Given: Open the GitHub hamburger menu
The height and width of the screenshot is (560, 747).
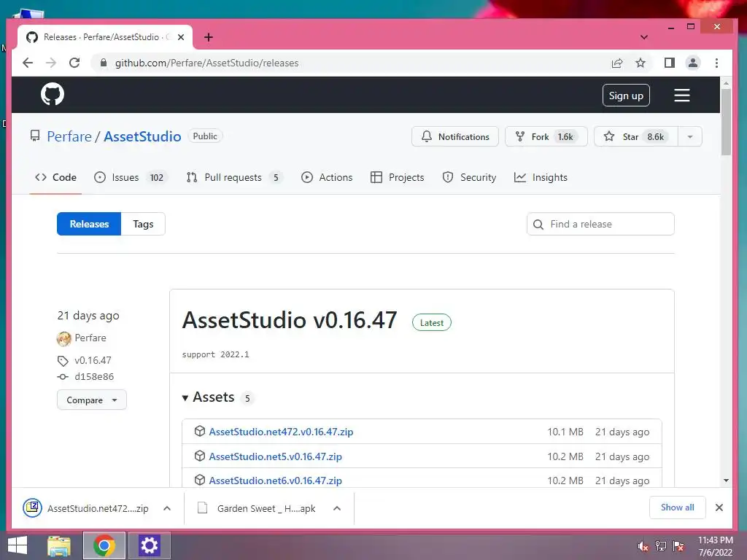Looking at the screenshot, I should click(x=682, y=96).
